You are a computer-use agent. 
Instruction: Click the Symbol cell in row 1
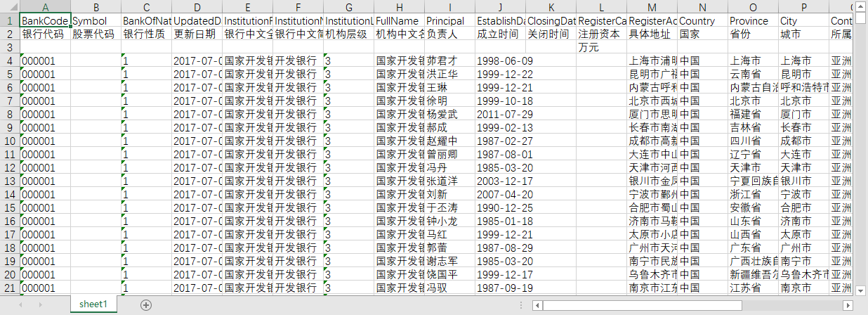[96, 21]
